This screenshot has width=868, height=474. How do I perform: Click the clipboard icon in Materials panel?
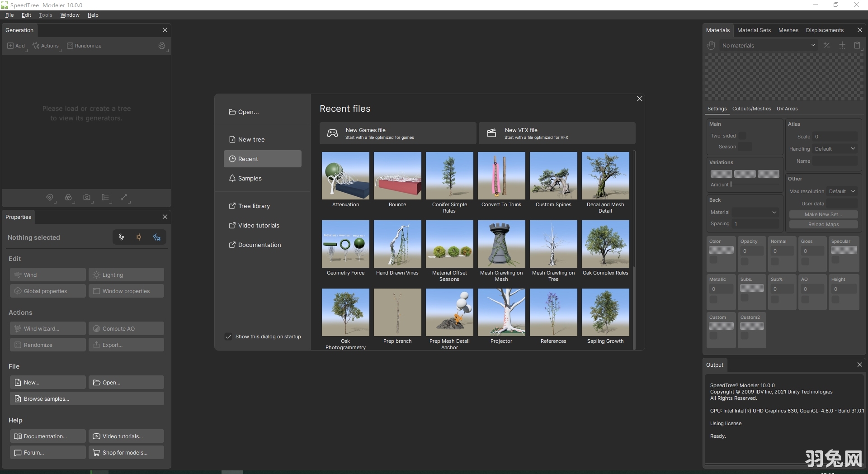[858, 45]
